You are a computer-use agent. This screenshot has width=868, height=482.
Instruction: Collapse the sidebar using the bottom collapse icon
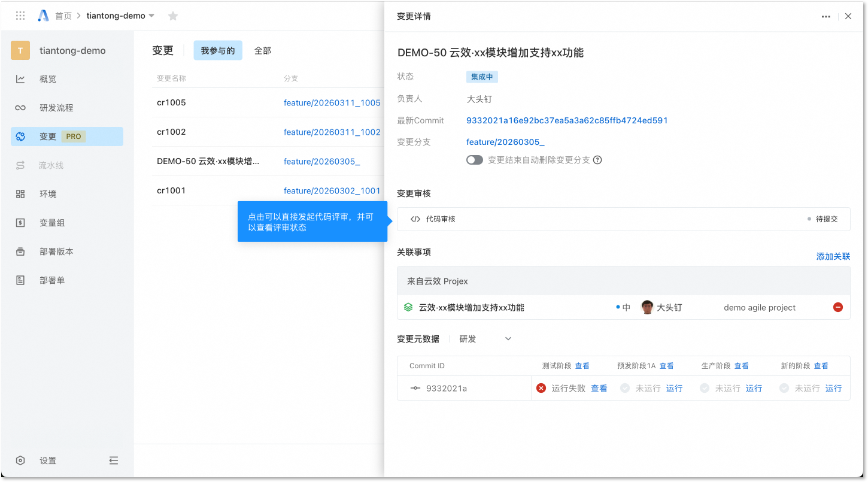pos(114,460)
